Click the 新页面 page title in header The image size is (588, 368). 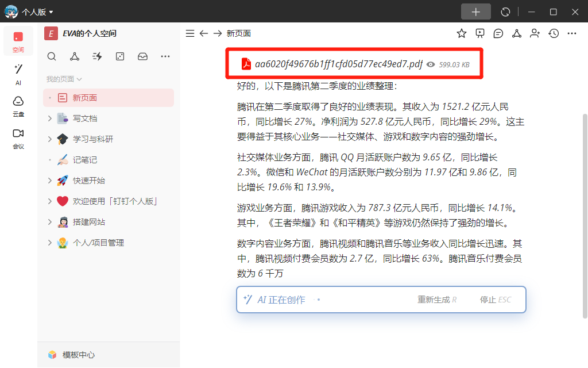coord(239,33)
